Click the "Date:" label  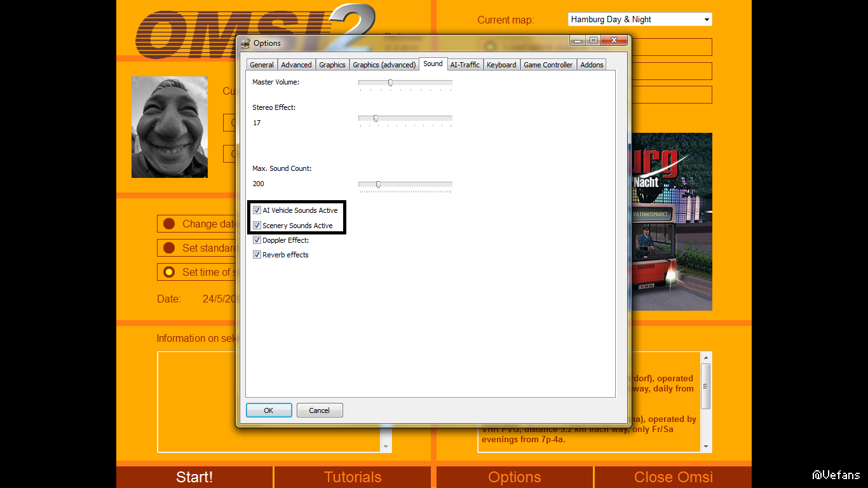[169, 299]
